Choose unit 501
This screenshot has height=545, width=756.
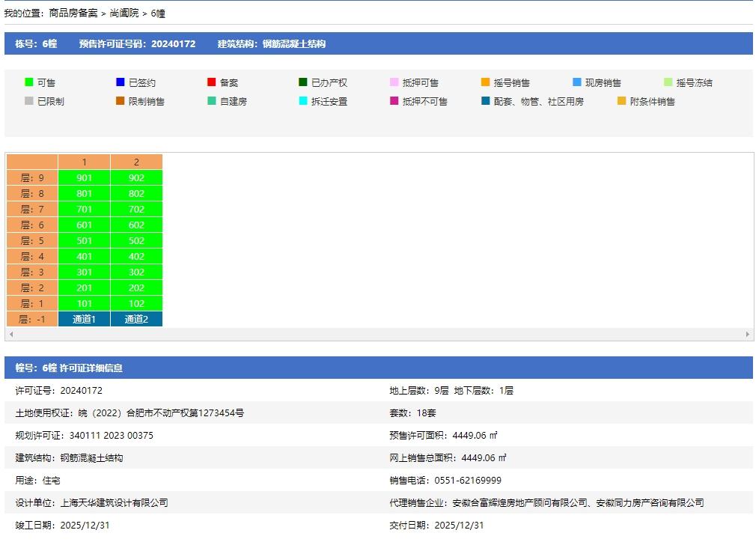(x=84, y=240)
